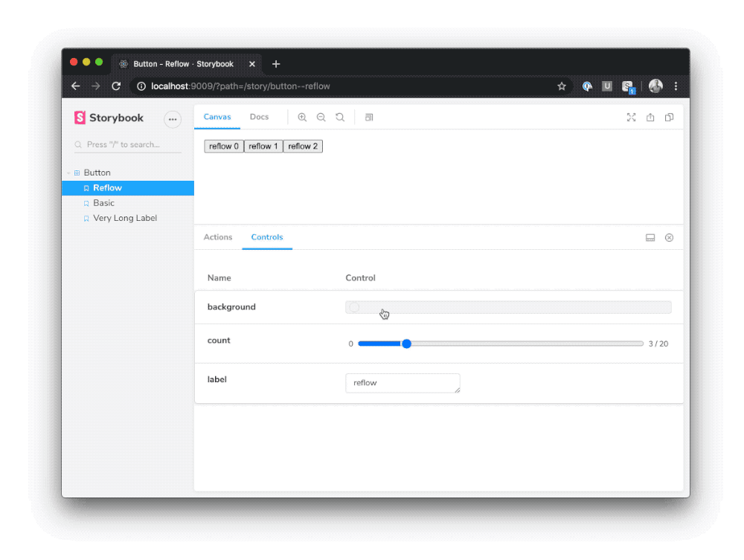Click the reflow 2 button in the preview
Screen dimensions: 744x560
click(302, 146)
